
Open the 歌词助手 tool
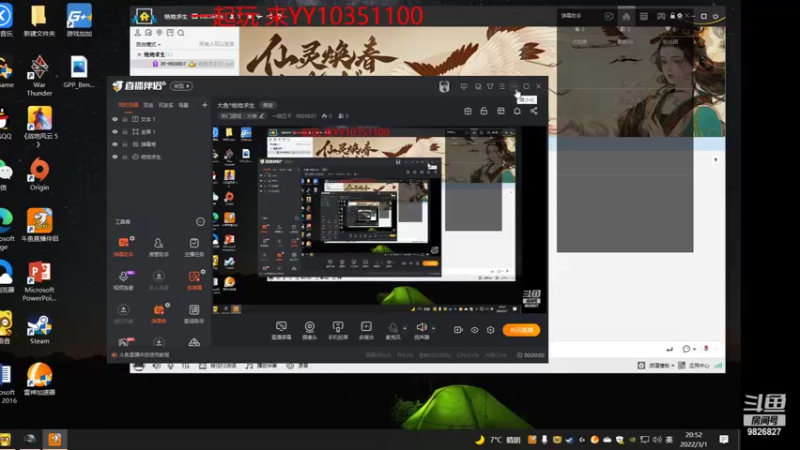tap(194, 313)
